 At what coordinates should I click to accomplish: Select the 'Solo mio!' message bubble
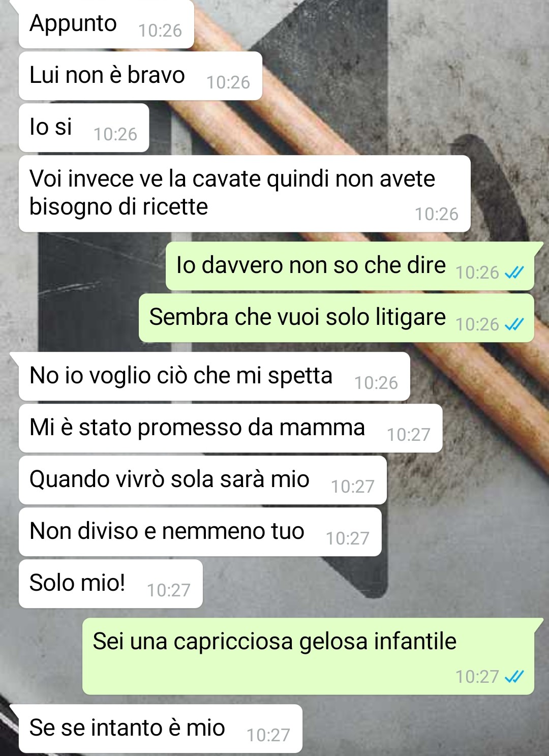click(111, 584)
